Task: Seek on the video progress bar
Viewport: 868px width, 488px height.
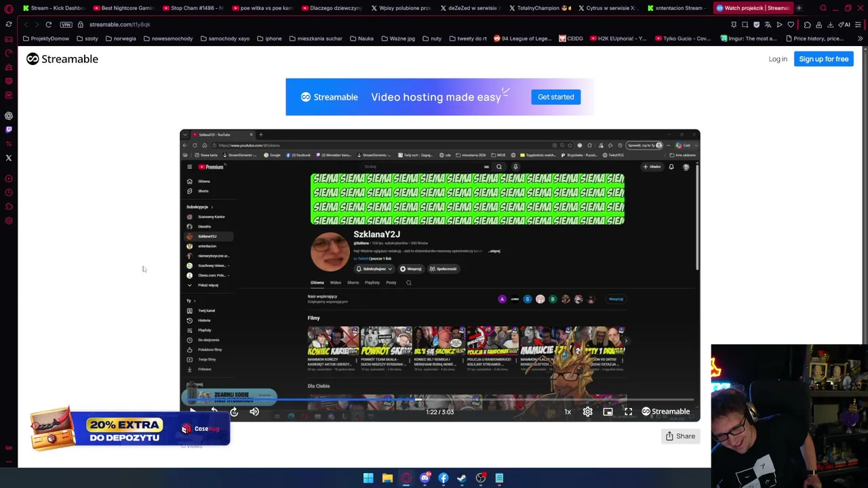Action: (x=439, y=400)
